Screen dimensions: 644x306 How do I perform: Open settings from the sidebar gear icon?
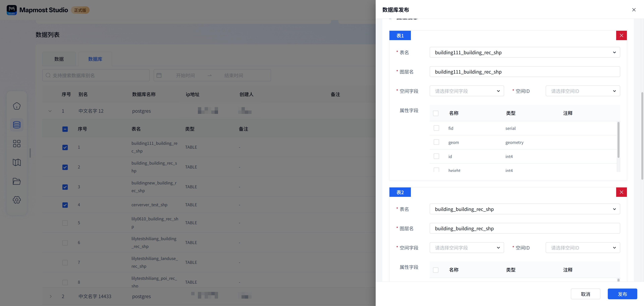coord(16,200)
